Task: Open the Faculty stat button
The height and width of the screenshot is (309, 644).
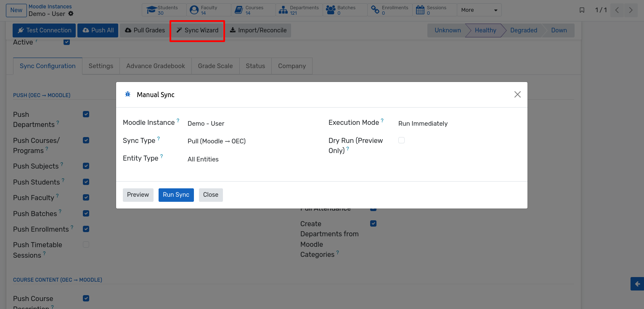Action: tap(208, 10)
